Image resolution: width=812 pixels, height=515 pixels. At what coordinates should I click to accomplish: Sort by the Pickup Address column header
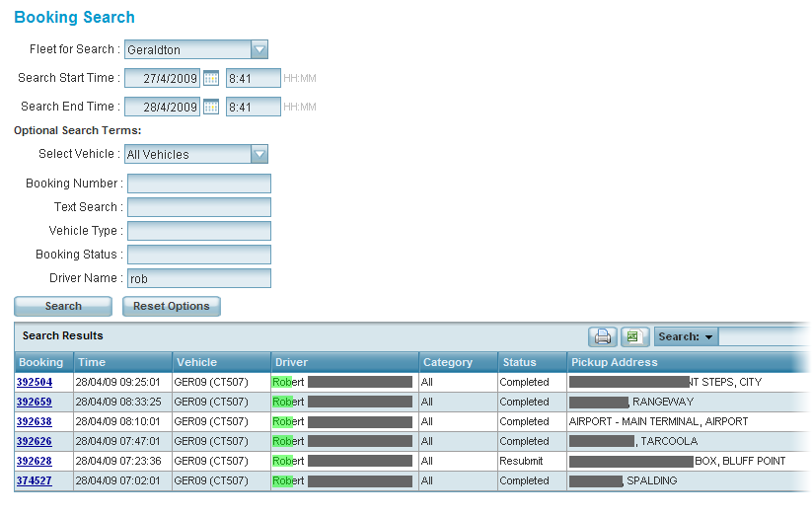click(689, 362)
